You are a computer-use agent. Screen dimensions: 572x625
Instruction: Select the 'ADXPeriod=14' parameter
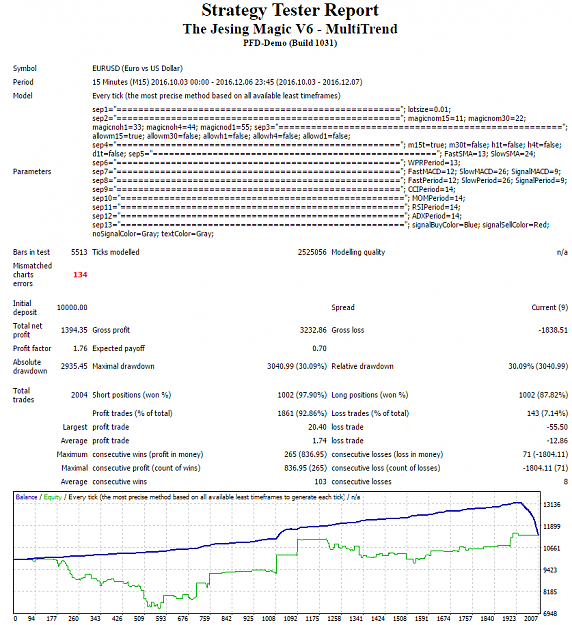tap(436, 216)
